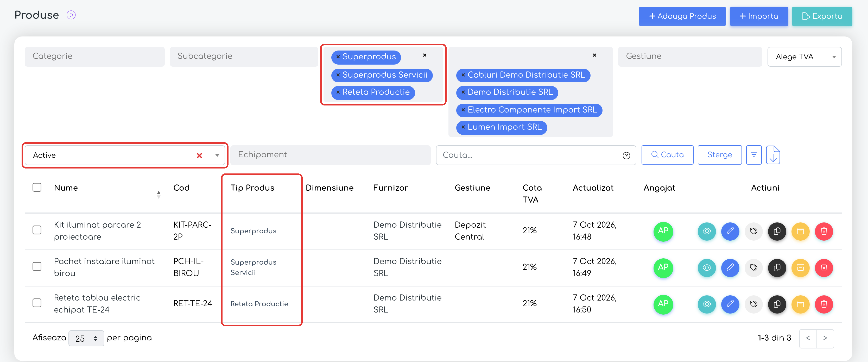868x362 pixels.
Task: Remove the Superprodus Servicii filter tag
Action: pyautogui.click(x=338, y=75)
